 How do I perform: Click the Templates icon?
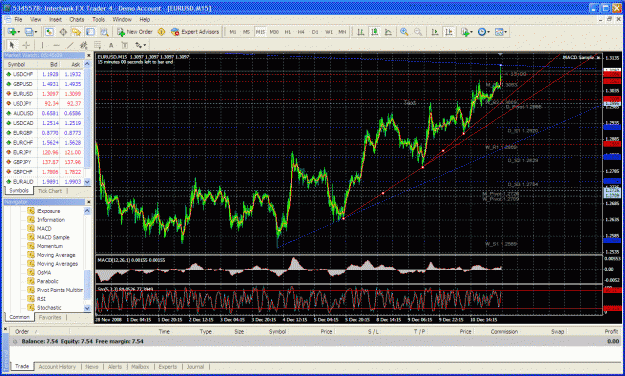499,32
